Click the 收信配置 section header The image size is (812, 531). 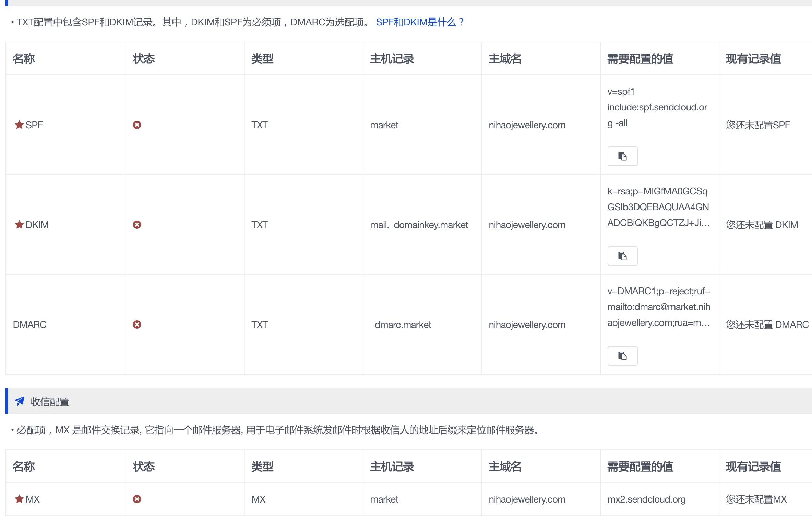pyautogui.click(x=409, y=401)
